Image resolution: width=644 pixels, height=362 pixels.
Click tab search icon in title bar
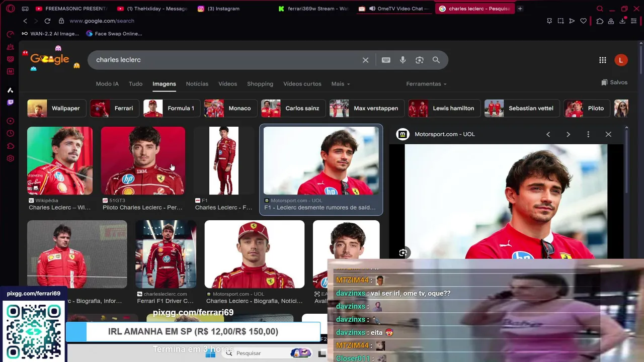(600, 9)
